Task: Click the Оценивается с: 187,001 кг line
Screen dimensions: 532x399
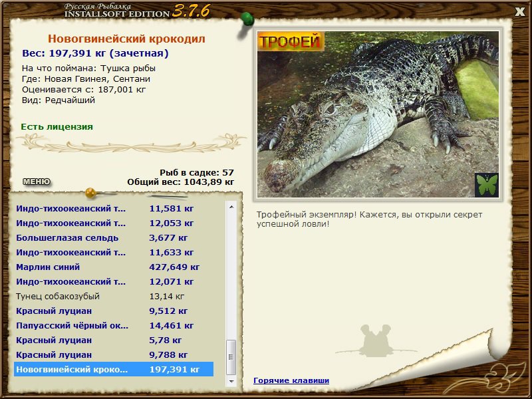Action: (x=84, y=89)
